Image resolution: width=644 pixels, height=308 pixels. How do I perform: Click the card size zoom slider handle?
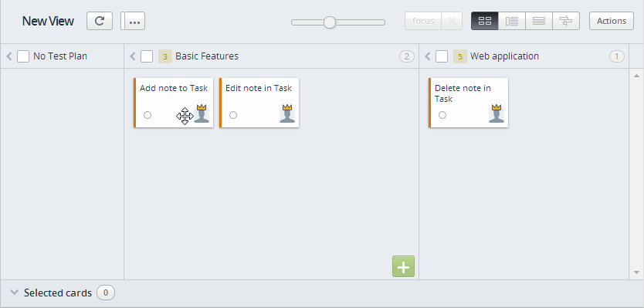(330, 22)
